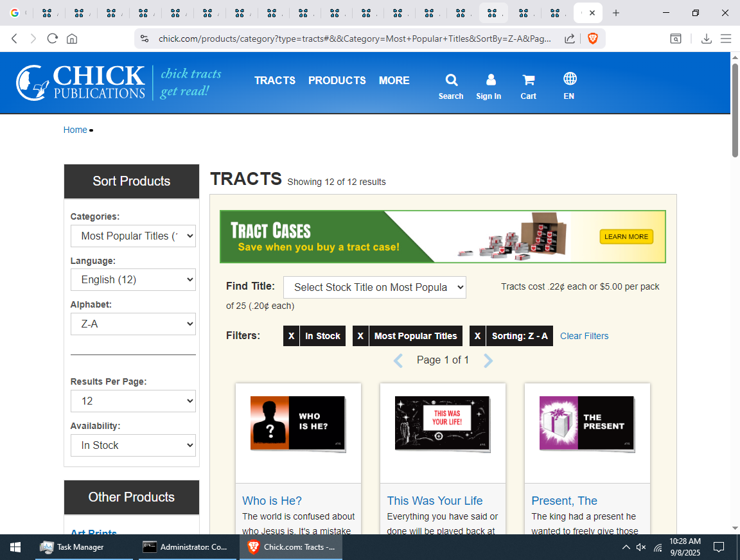The image size is (740, 560).
Task: Click the browser home icon
Action: pyautogui.click(x=72, y=39)
